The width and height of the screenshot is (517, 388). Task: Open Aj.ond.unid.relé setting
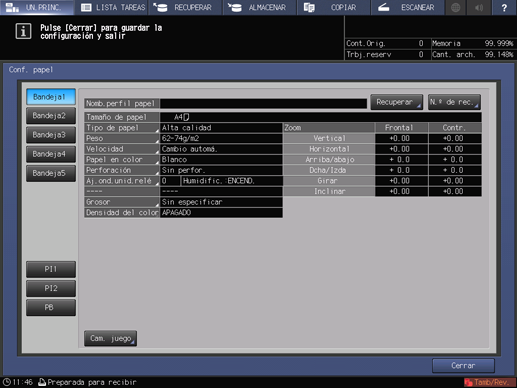point(122,181)
